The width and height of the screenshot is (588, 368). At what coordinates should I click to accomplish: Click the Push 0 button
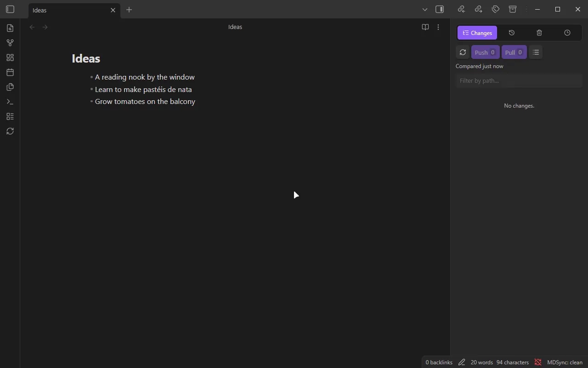tap(485, 52)
